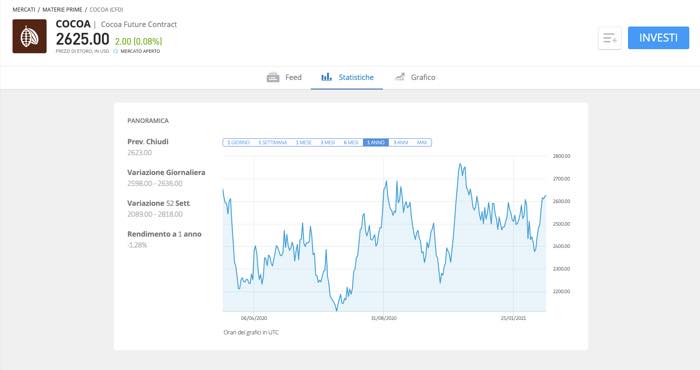Select the 1 SETTIMANA chart range
This screenshot has height=370, width=700.
click(x=272, y=142)
